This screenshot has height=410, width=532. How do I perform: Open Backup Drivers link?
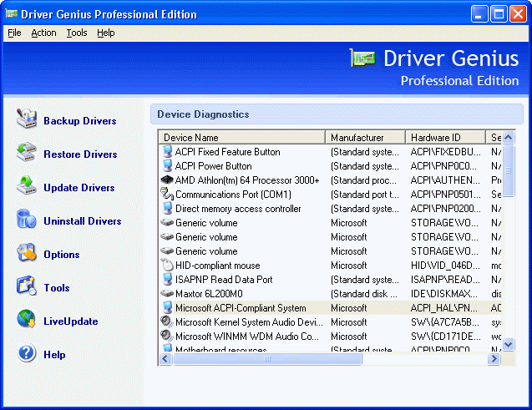(x=80, y=121)
